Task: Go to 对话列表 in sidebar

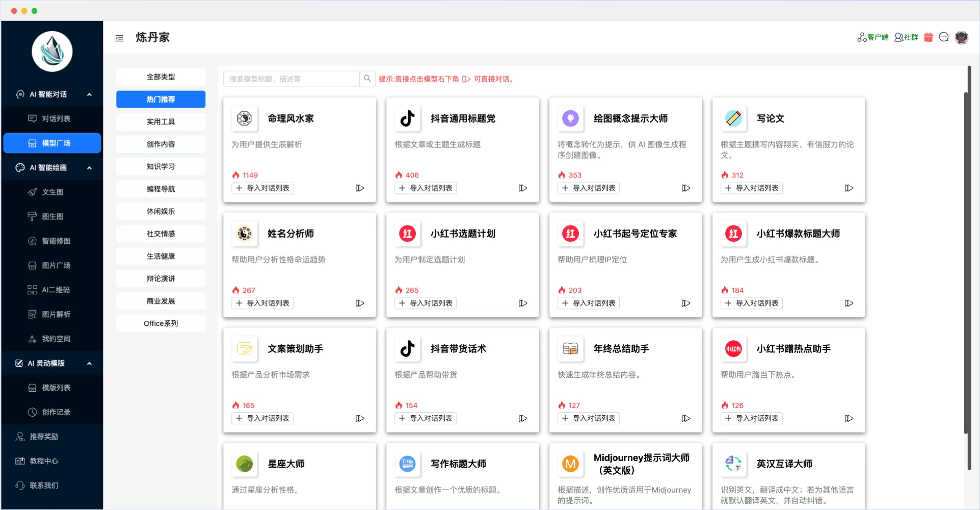Action: pos(56,119)
